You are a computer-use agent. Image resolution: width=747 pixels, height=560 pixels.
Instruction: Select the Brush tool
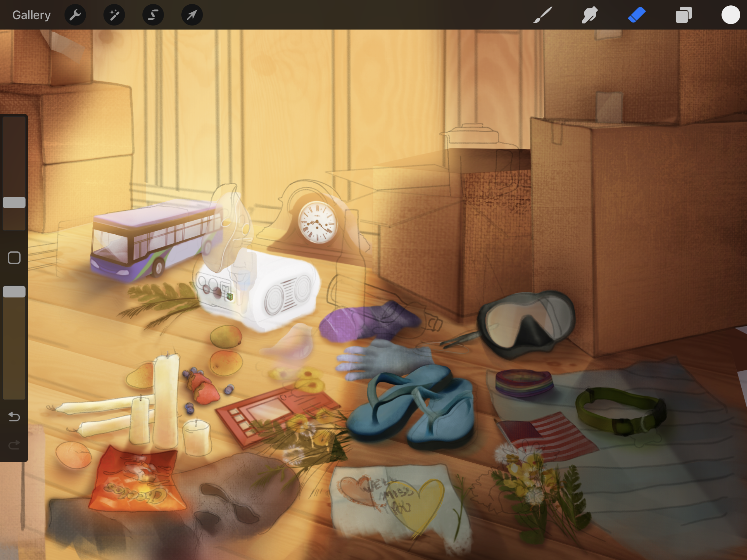click(543, 15)
